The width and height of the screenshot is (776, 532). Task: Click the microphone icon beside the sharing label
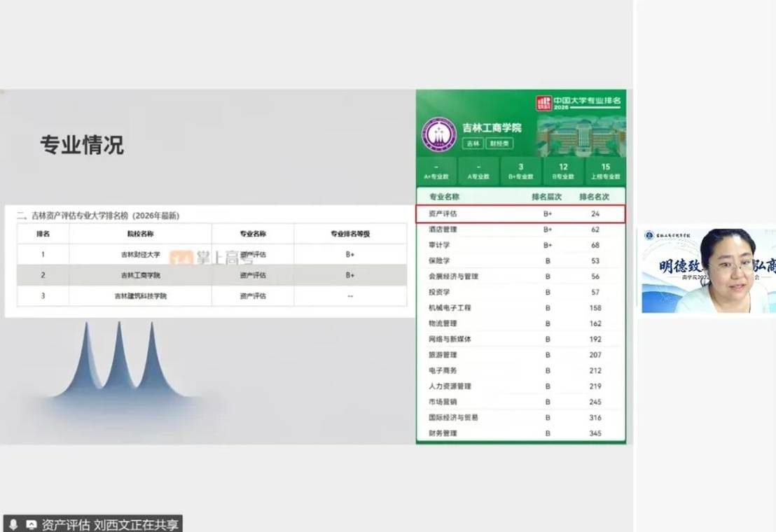point(14,524)
